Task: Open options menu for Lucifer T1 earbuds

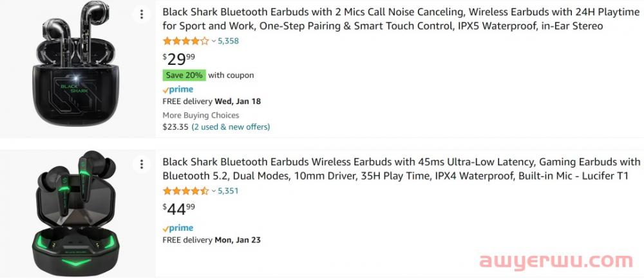Action: point(142,165)
